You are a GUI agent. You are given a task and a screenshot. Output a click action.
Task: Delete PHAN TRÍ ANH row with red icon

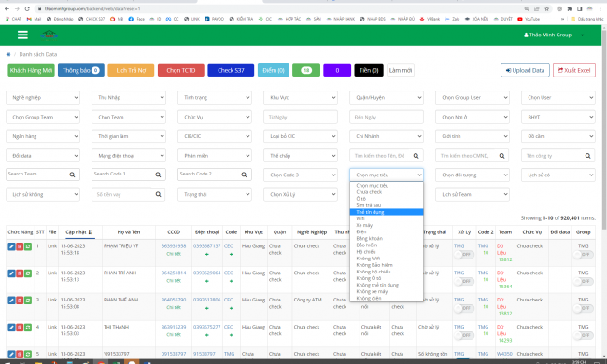point(20,273)
